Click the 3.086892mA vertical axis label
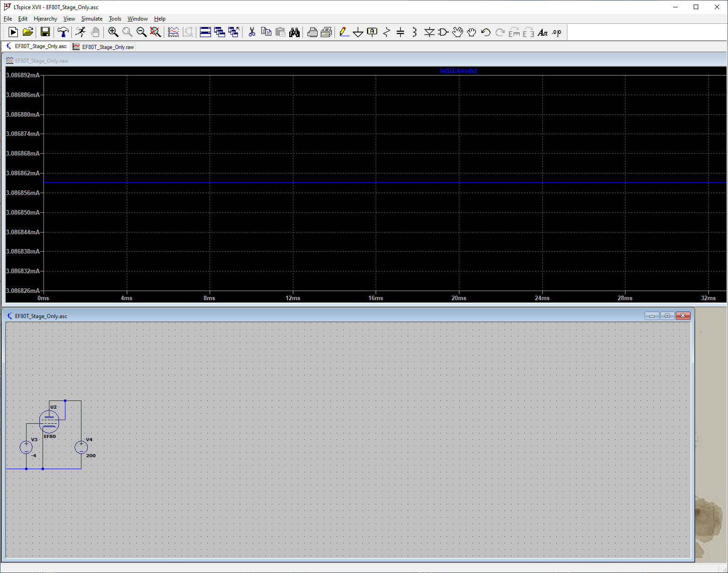Image resolution: width=728 pixels, height=573 pixels. pyautogui.click(x=23, y=75)
